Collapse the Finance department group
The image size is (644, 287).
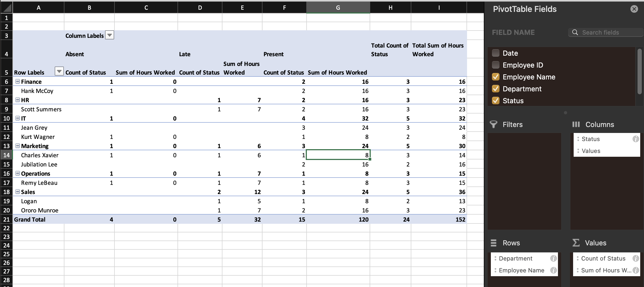(18, 81)
